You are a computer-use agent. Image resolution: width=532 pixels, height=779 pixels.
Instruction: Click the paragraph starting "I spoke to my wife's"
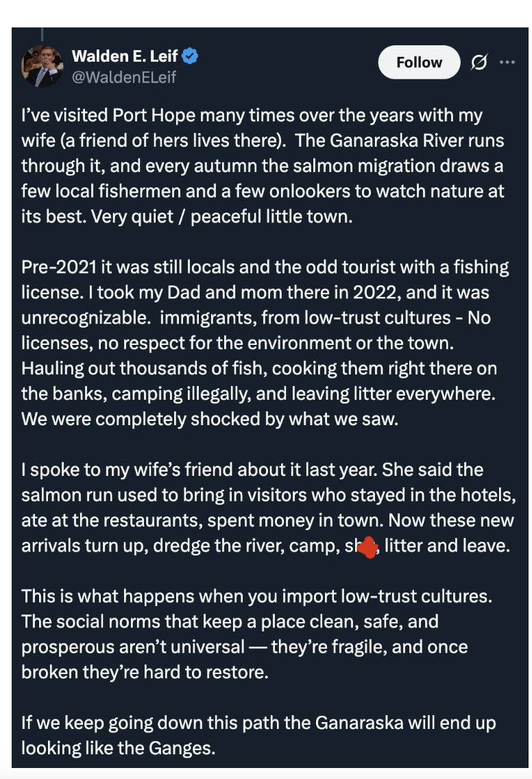coord(269,507)
